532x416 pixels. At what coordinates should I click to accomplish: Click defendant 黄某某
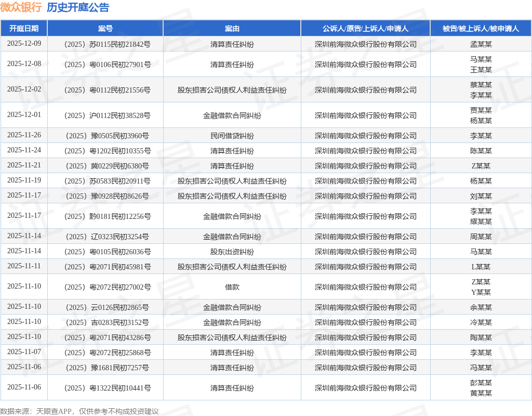tap(481, 393)
